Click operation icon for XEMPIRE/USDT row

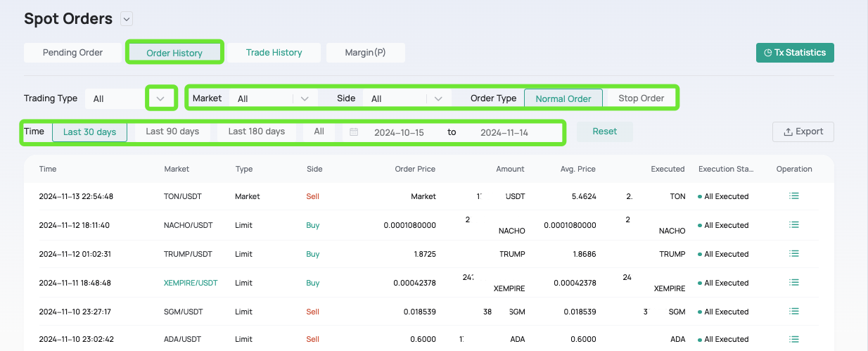[794, 283]
